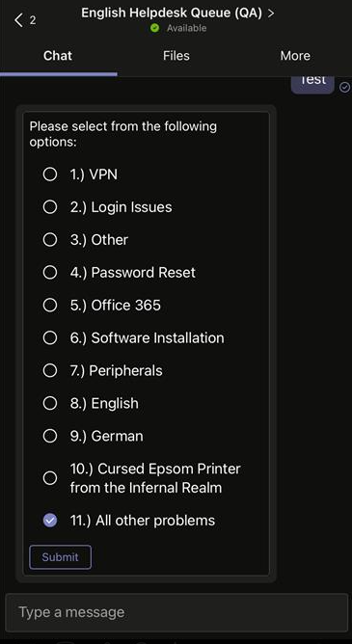352x644 pixels.
Task: Pick the Peripherals radio option
Action: (50, 370)
